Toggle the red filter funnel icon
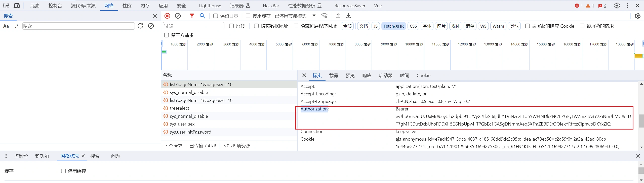 pos(192,16)
